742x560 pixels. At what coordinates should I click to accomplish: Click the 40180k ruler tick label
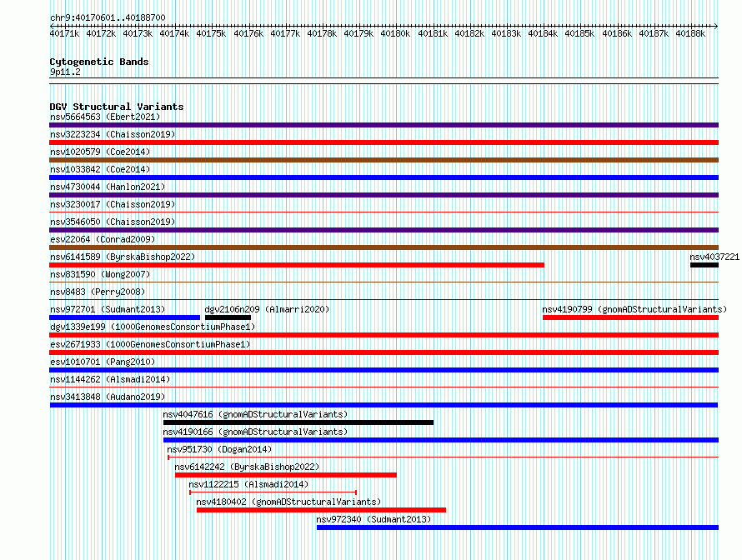(395, 33)
